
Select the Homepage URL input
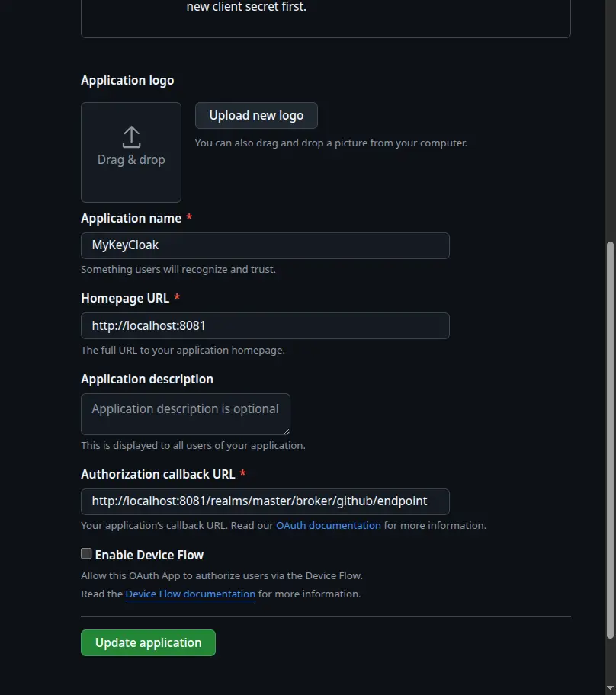tap(265, 325)
